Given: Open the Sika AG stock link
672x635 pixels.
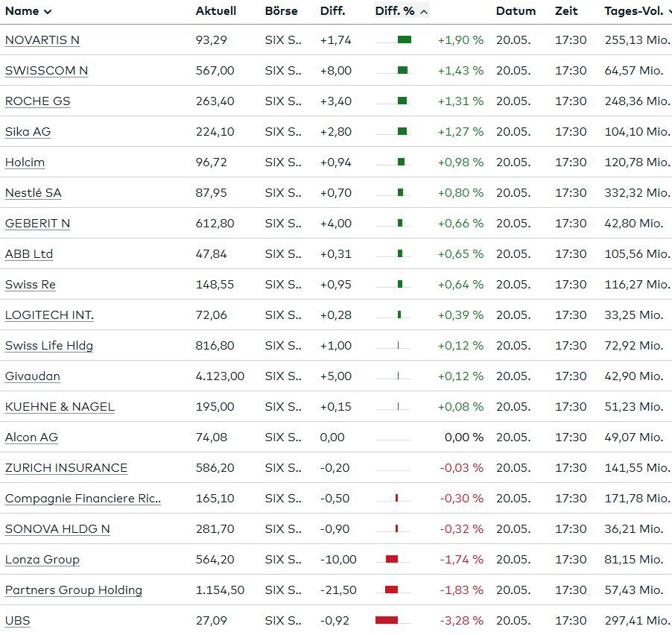Looking at the screenshot, I should tap(28, 132).
